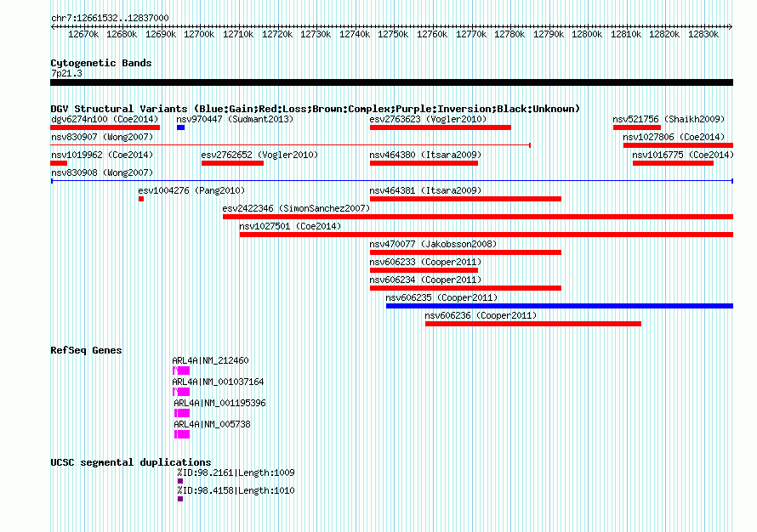
Task: Click the 12750k mark on the ruler
Action: tap(393, 34)
